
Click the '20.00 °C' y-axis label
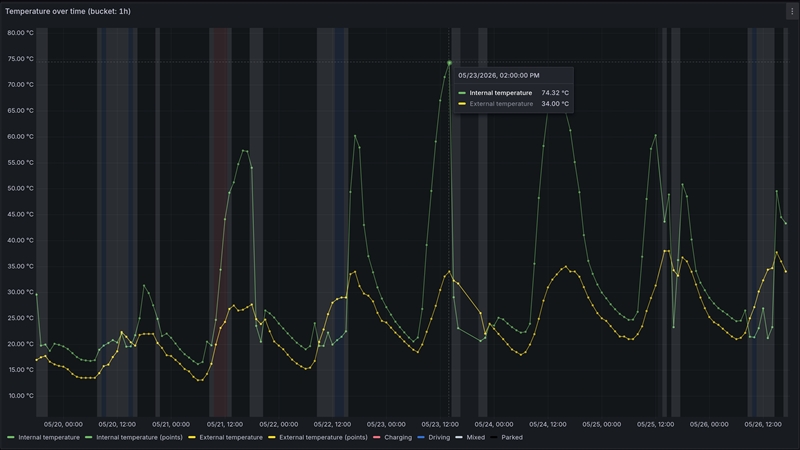point(20,344)
